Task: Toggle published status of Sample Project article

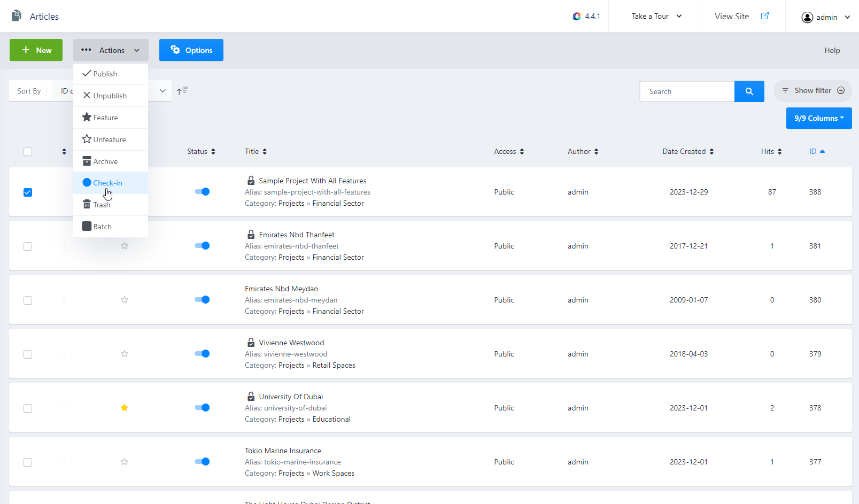Action: point(202,192)
